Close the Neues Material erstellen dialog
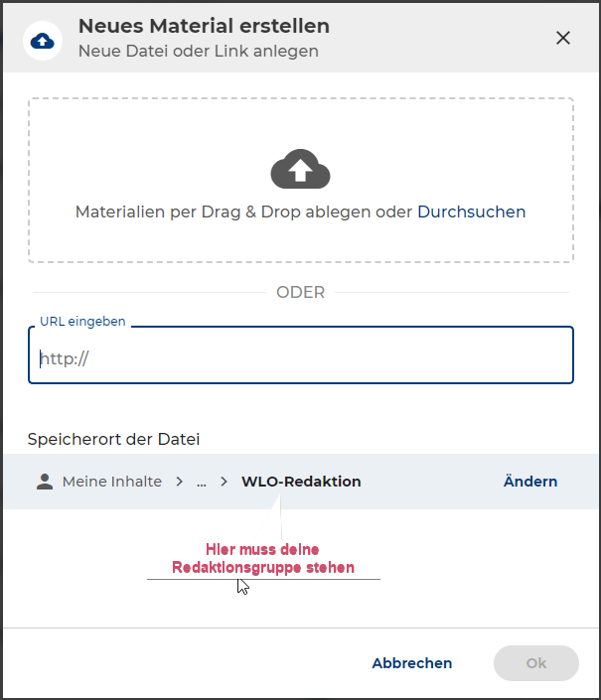 563,38
